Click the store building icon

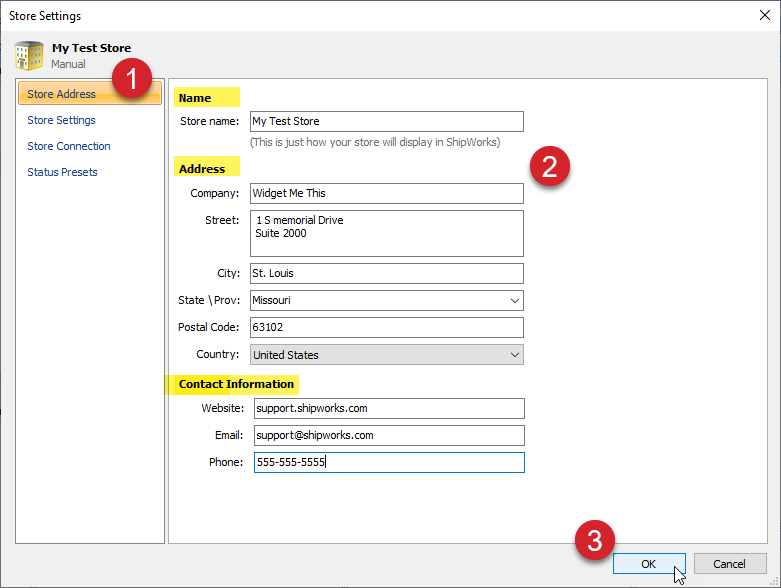pos(29,55)
